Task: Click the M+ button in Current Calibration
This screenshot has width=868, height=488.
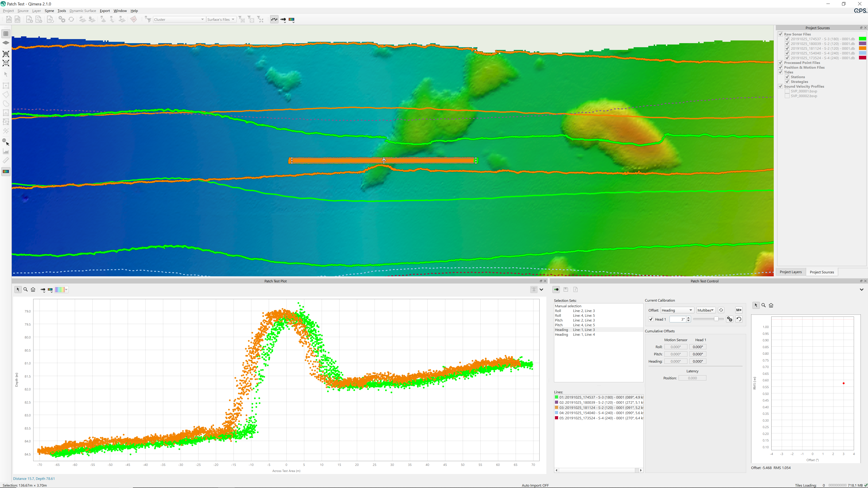Action: pyautogui.click(x=739, y=310)
